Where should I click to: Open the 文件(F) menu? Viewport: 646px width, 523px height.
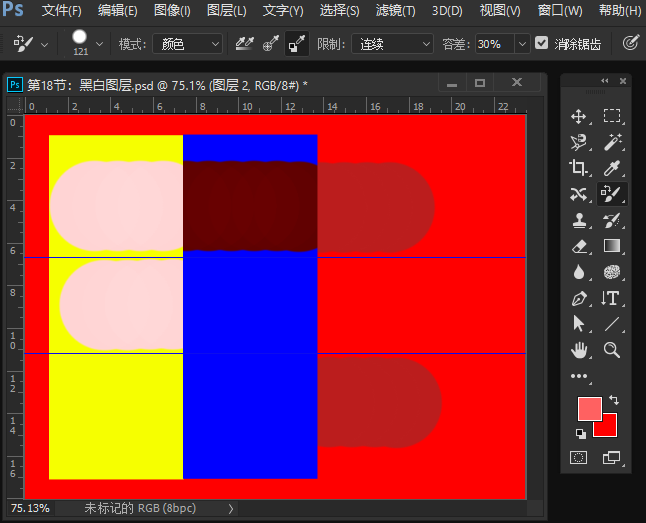pyautogui.click(x=62, y=10)
